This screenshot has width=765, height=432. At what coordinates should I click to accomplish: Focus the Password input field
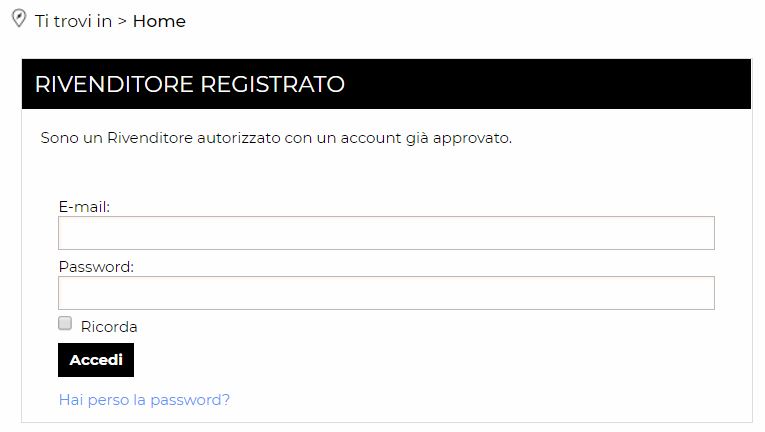pyautogui.click(x=386, y=293)
